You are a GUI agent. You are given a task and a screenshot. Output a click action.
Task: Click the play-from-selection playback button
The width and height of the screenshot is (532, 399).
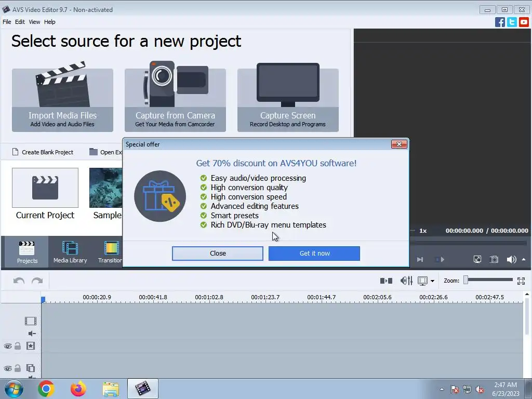click(440, 260)
